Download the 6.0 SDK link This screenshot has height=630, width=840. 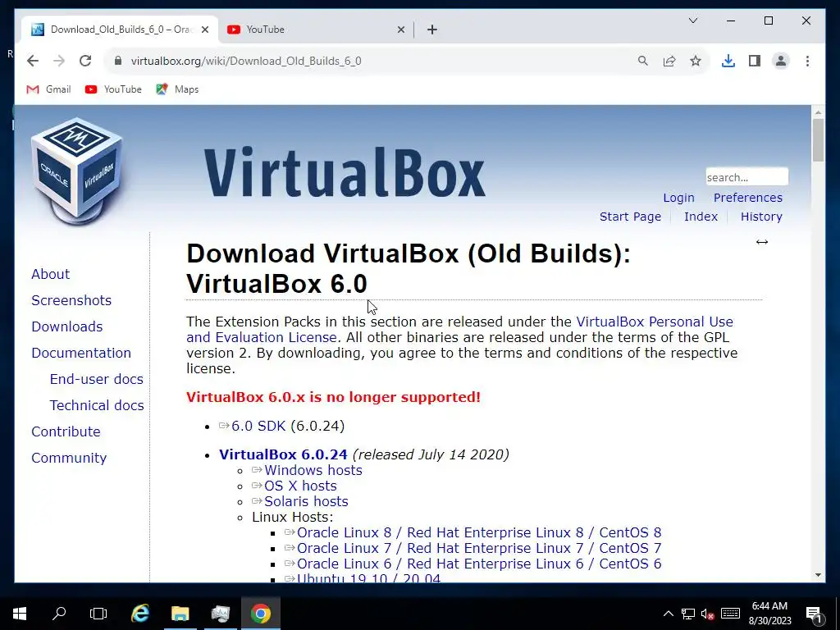258,426
